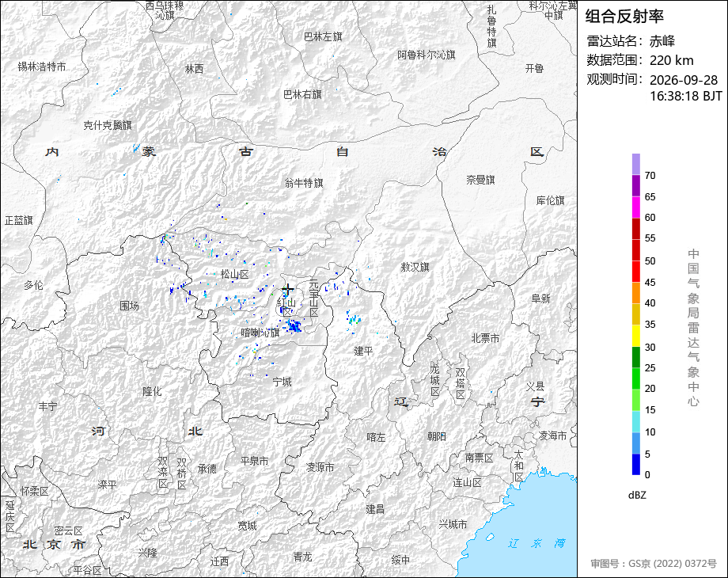Screen dimensions: 728x578
Task: Click the map label 林西
Action: pyautogui.click(x=194, y=69)
